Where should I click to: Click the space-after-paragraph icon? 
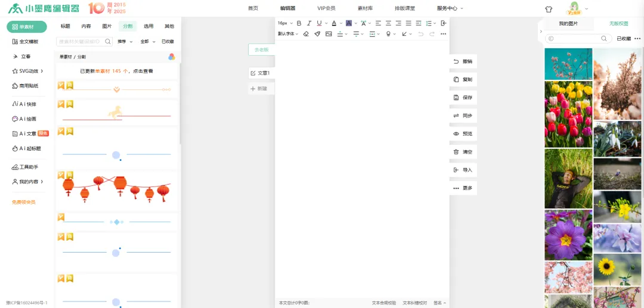[x=356, y=33]
